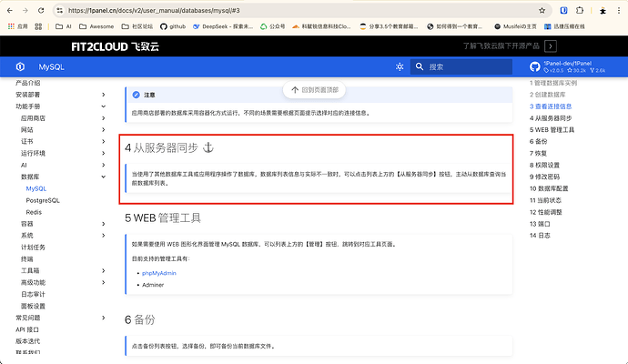Click the 搜索 search field

[x=461, y=66]
